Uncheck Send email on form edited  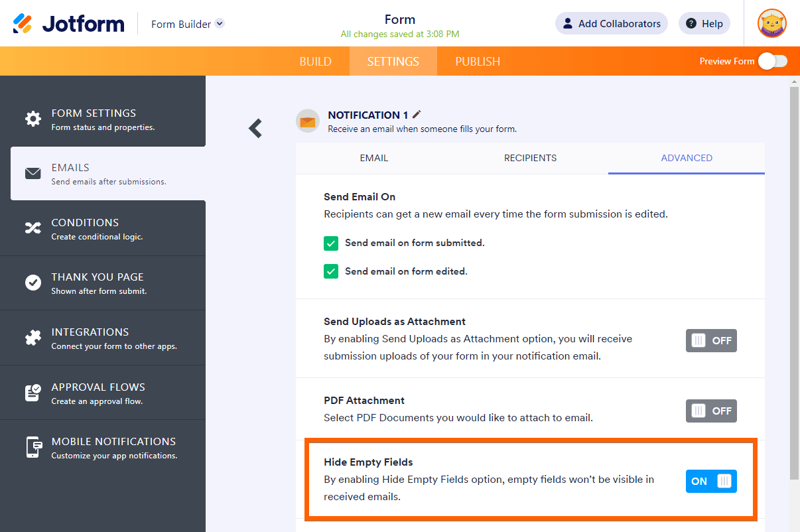pyautogui.click(x=331, y=271)
